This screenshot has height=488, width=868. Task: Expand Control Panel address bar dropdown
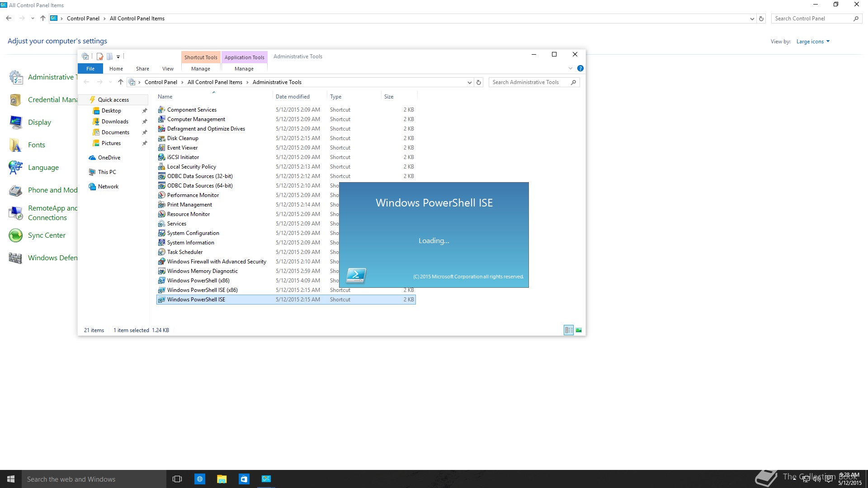752,19
